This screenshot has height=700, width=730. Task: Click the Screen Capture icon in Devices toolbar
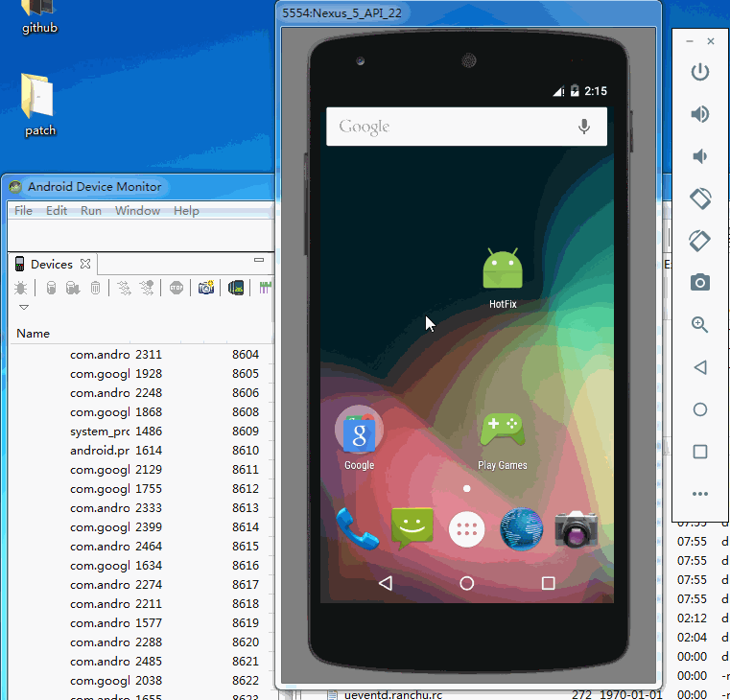pyautogui.click(x=206, y=288)
